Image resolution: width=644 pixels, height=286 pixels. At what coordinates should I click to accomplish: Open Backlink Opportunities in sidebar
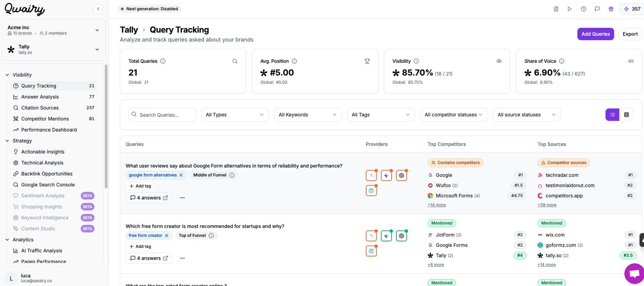point(54,174)
